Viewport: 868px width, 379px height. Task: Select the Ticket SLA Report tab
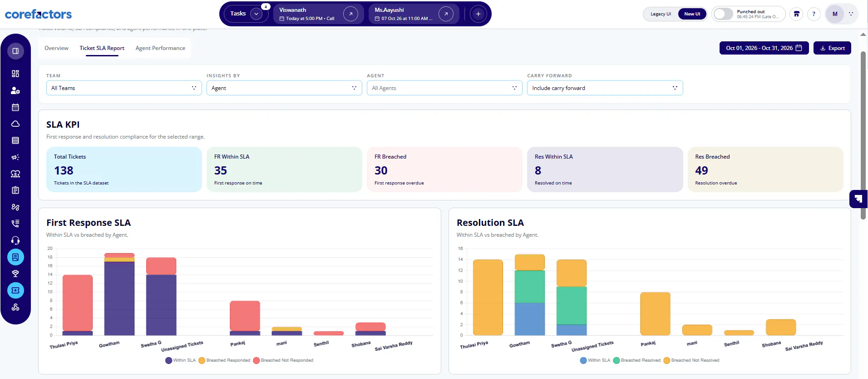click(102, 48)
